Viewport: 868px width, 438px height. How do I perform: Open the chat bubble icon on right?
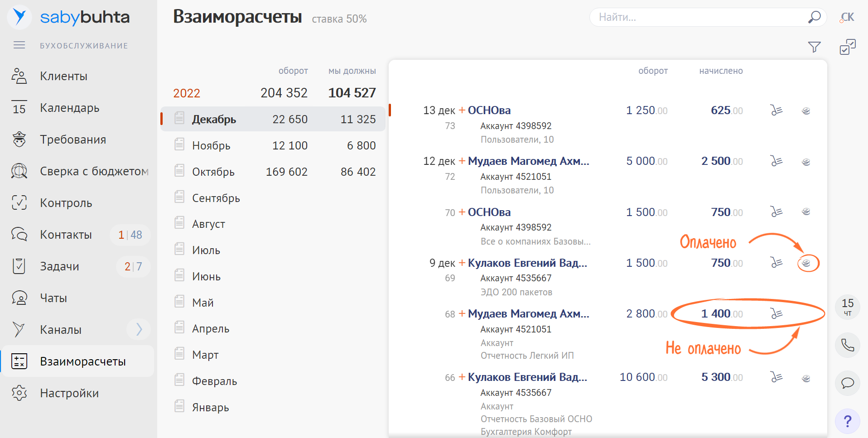tap(847, 383)
